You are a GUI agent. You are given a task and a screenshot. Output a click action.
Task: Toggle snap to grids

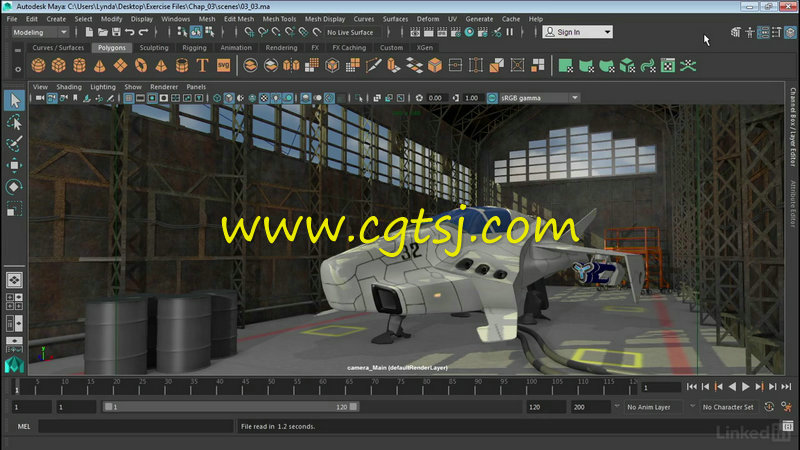[249, 32]
